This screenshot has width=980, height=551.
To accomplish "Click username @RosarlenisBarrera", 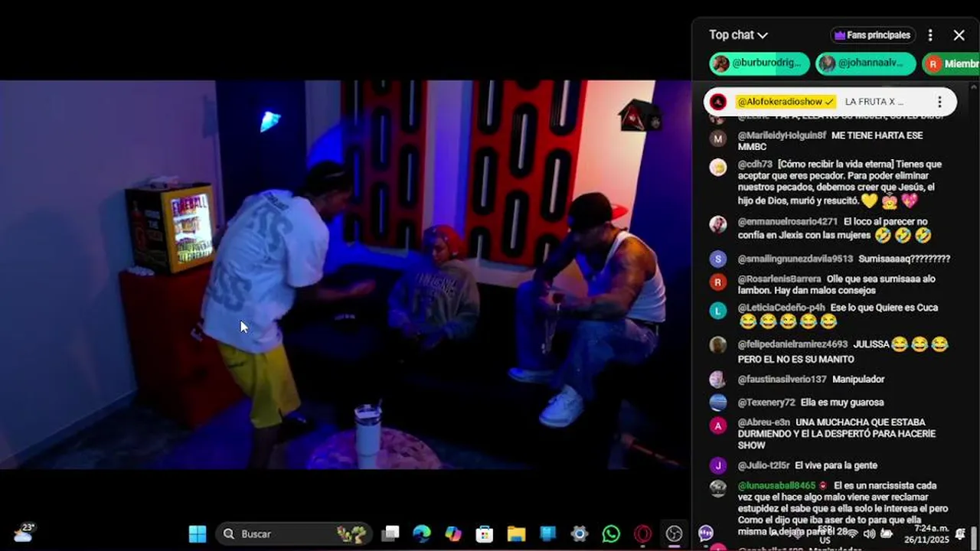I will pos(779,279).
